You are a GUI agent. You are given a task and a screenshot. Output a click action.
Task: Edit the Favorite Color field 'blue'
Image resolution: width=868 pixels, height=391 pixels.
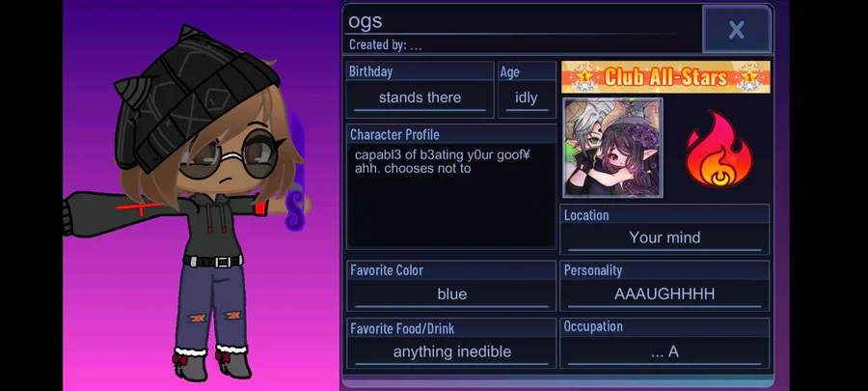pos(451,294)
